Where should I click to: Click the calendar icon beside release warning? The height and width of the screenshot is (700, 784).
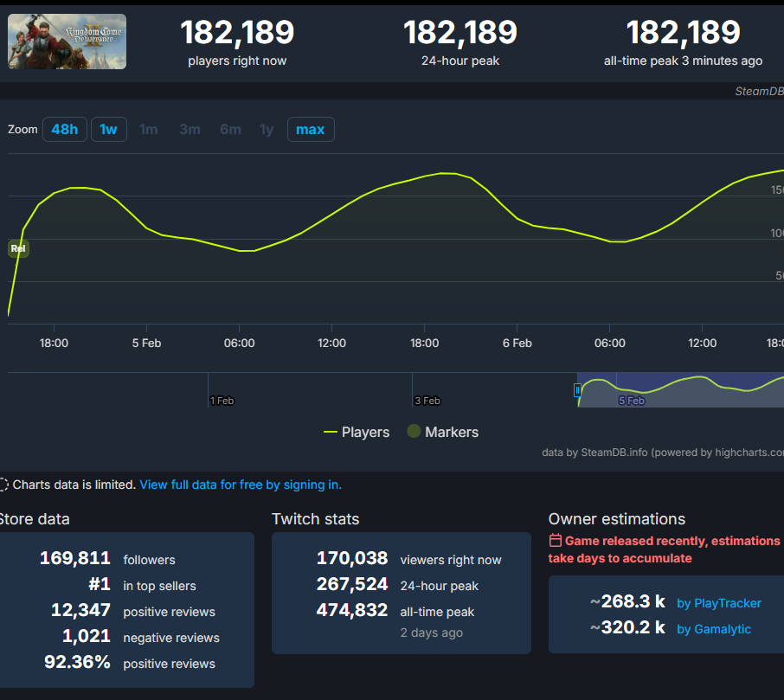555,541
